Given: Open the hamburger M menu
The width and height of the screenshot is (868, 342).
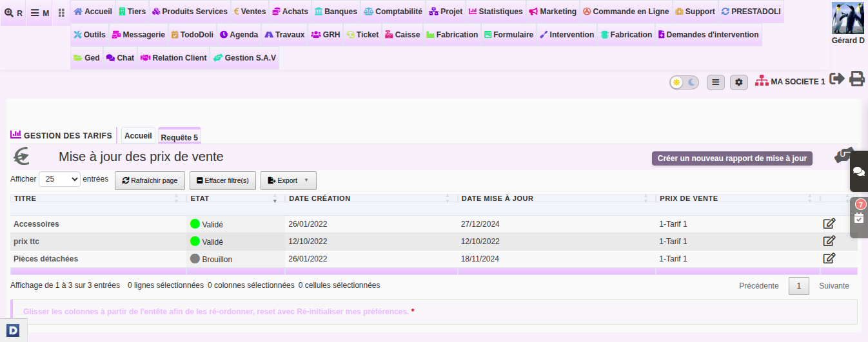Looking at the screenshot, I should 40,13.
